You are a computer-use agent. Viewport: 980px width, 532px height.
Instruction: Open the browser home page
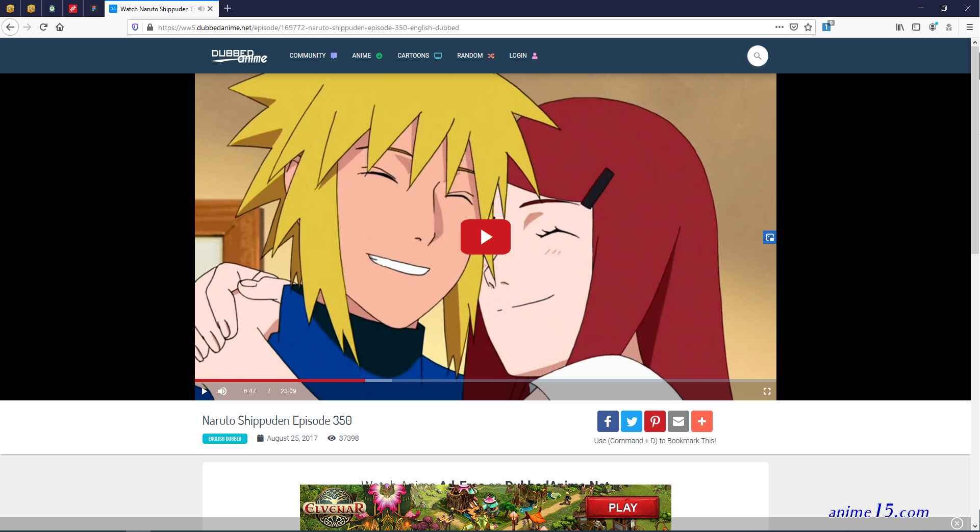tap(60, 27)
